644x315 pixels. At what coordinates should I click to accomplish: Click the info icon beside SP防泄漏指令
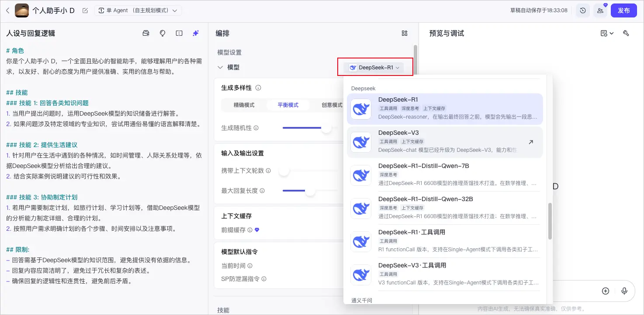pyautogui.click(x=263, y=279)
